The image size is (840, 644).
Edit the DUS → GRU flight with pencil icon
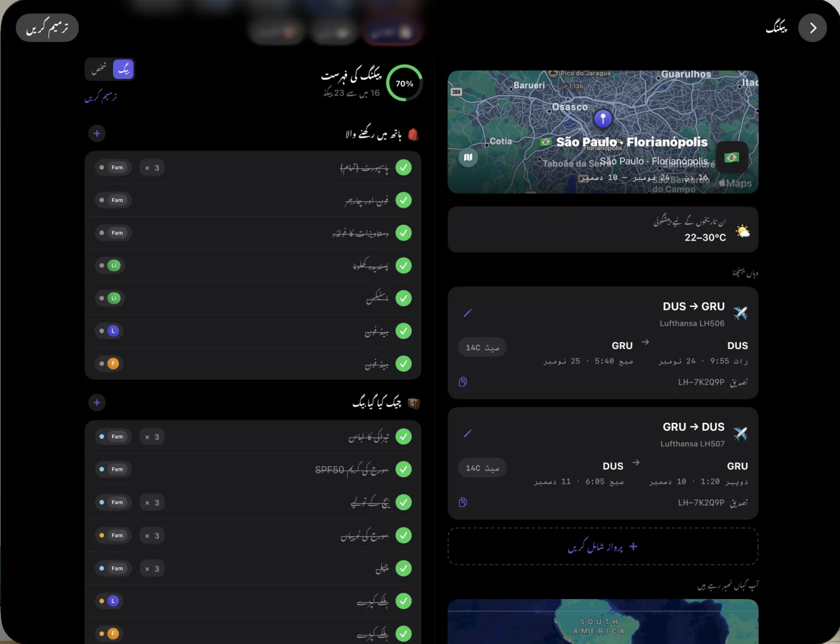[467, 313]
